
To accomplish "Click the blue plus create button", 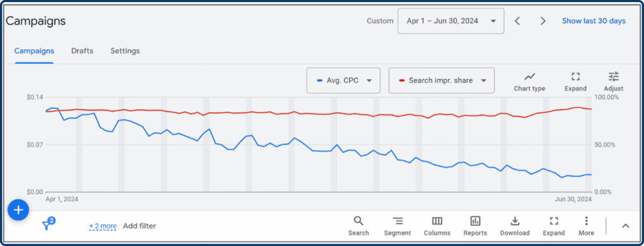I will (18, 210).
